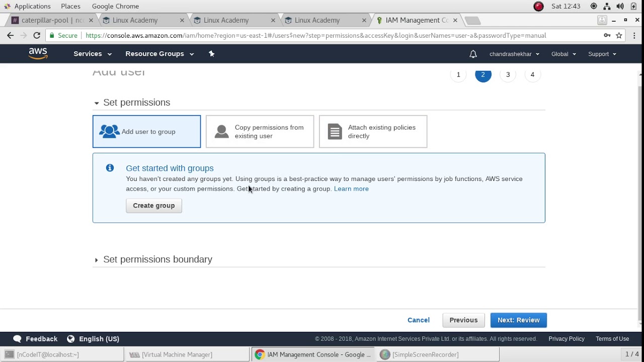This screenshot has height=362, width=644.
Task: Select the Add user to group option
Action: [146, 132]
